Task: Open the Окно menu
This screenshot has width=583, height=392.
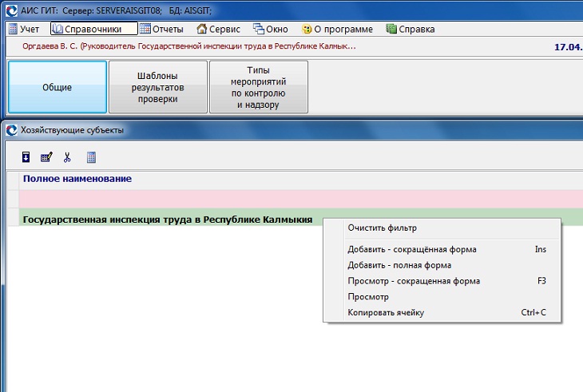Action: tap(270, 29)
